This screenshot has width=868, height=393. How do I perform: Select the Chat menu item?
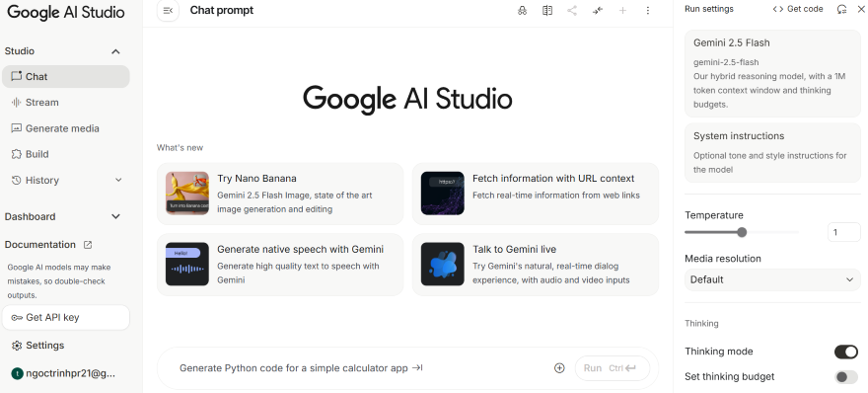(x=65, y=76)
